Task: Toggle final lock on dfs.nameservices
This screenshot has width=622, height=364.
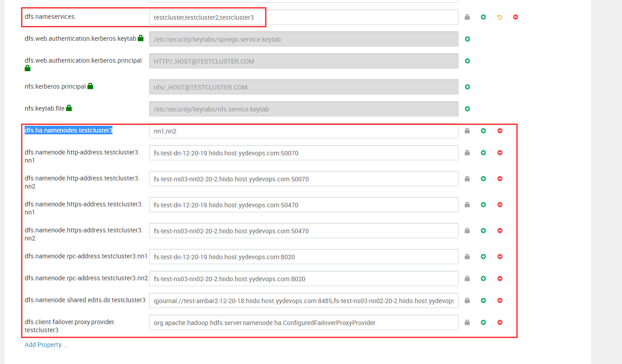Action: [467, 17]
